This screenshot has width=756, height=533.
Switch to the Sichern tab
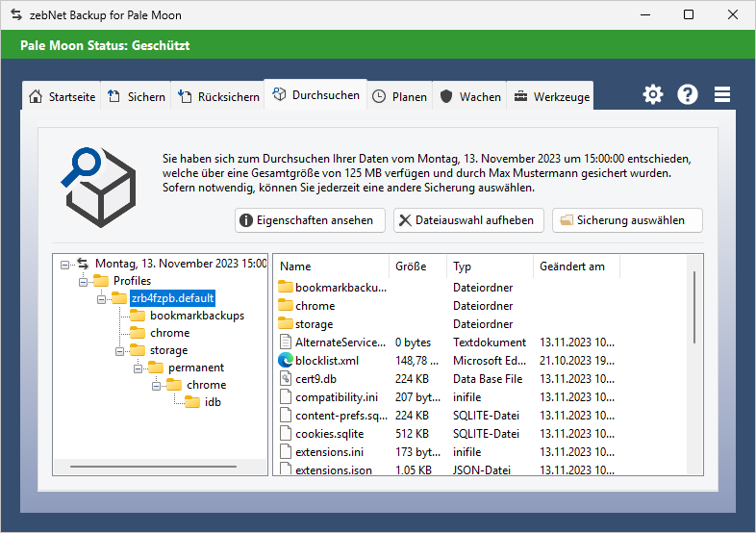[137, 97]
